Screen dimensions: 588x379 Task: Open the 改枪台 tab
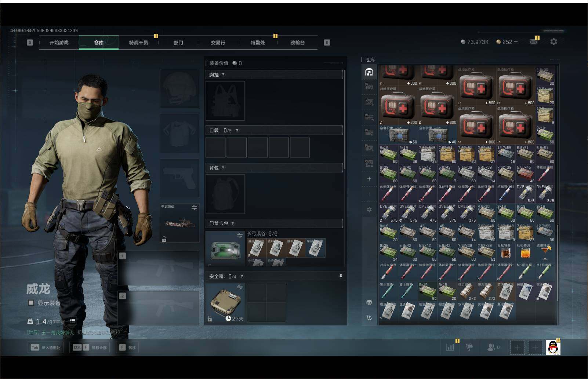297,43
